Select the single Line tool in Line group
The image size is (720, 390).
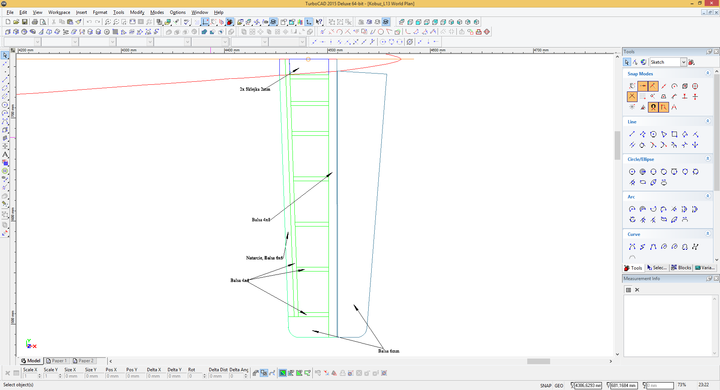(632, 134)
